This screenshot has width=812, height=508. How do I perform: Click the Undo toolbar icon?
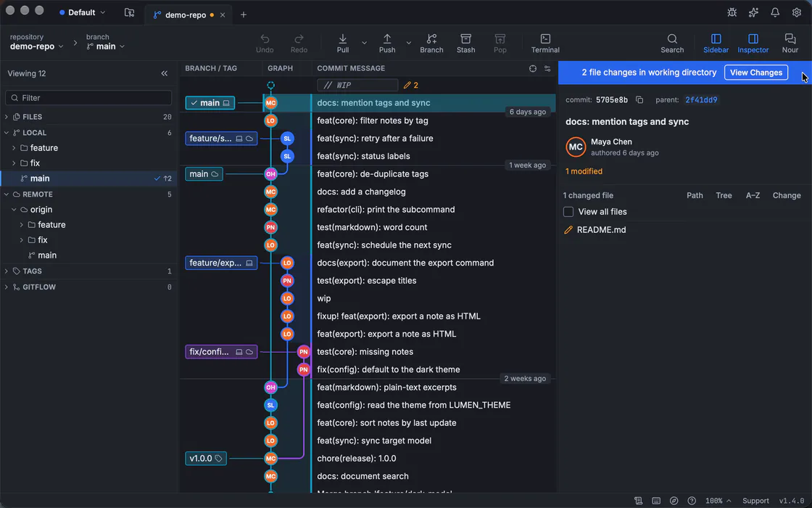click(265, 39)
